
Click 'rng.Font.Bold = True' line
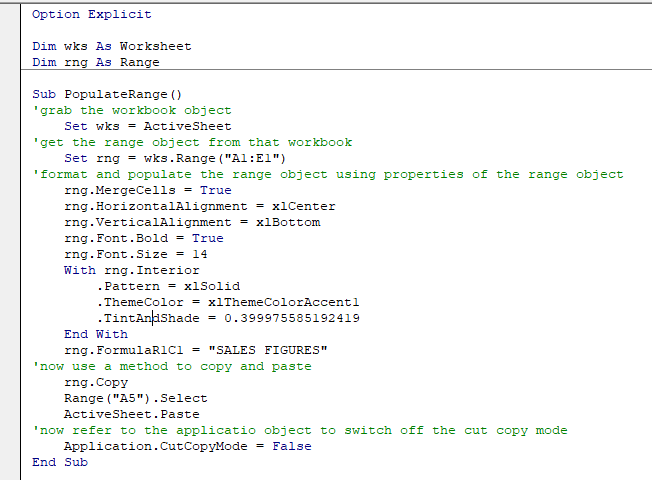[143, 238]
